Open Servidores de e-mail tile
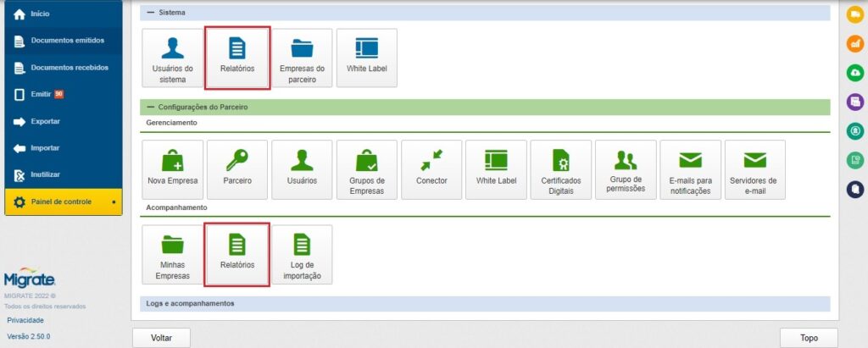This screenshot has height=348, width=868. 754,169
